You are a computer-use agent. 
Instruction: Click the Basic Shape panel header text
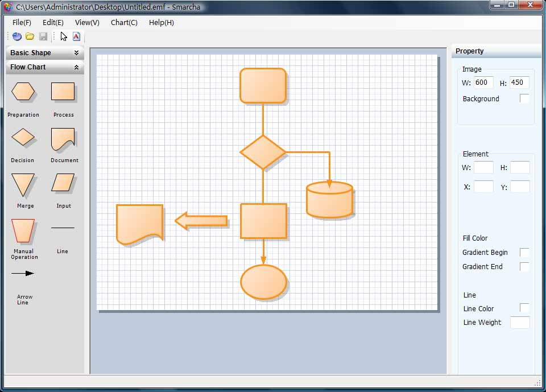pyautogui.click(x=31, y=52)
